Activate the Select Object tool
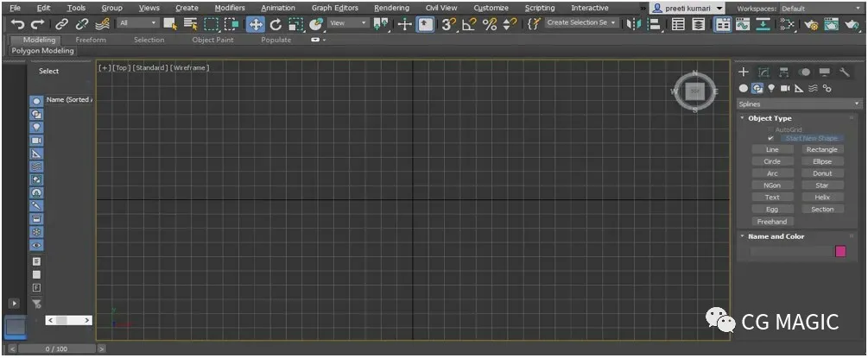The image size is (868, 358). pos(170,24)
